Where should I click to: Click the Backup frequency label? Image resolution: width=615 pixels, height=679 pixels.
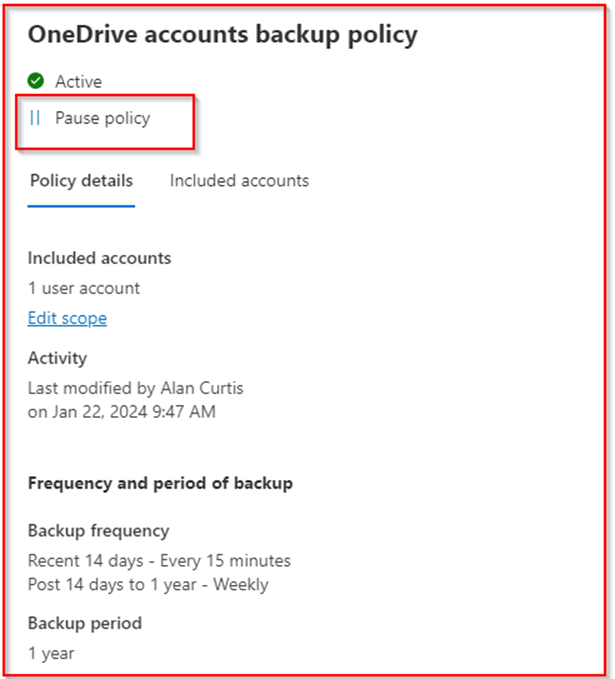(x=98, y=531)
